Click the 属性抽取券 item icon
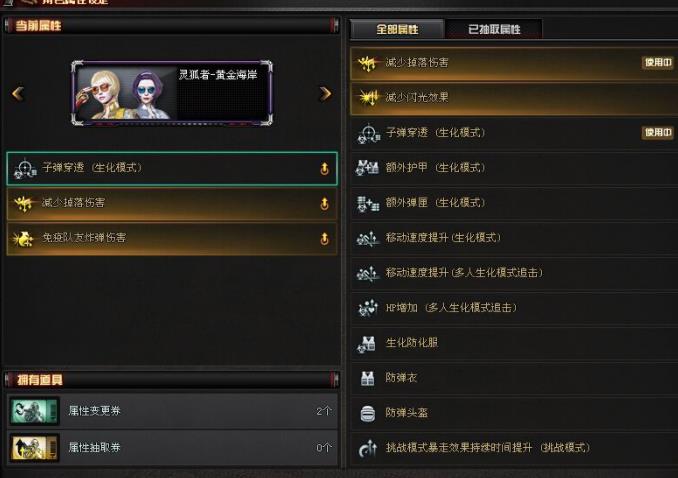This screenshot has width=678, height=478. point(34,448)
